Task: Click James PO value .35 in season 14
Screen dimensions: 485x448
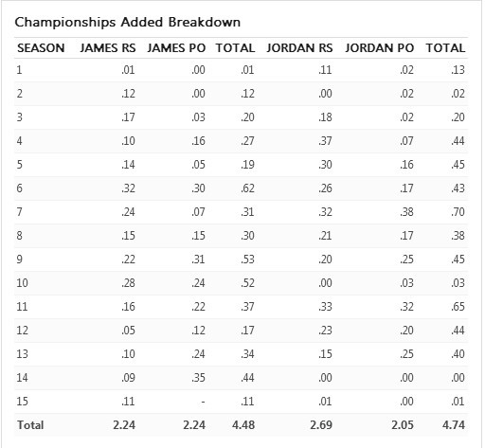Action: pos(198,378)
